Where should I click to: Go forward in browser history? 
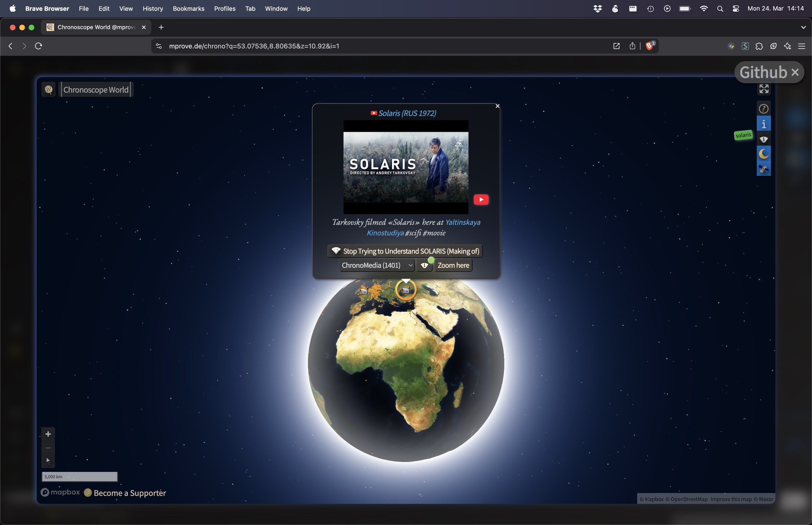(x=24, y=46)
